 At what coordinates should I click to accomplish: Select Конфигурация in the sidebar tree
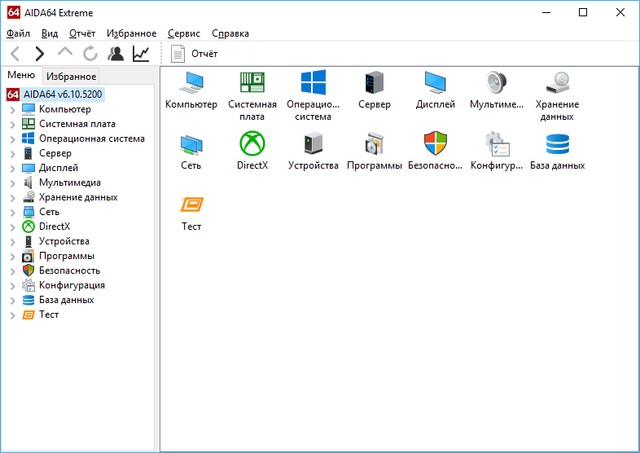pos(71,285)
